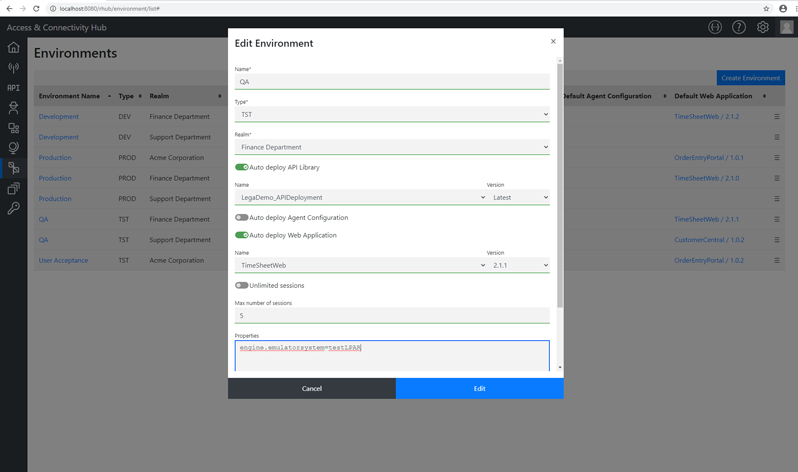798x472 pixels.
Task: Open row menu for Production OrderEntryPortal 1.0.1
Action: [777, 158]
